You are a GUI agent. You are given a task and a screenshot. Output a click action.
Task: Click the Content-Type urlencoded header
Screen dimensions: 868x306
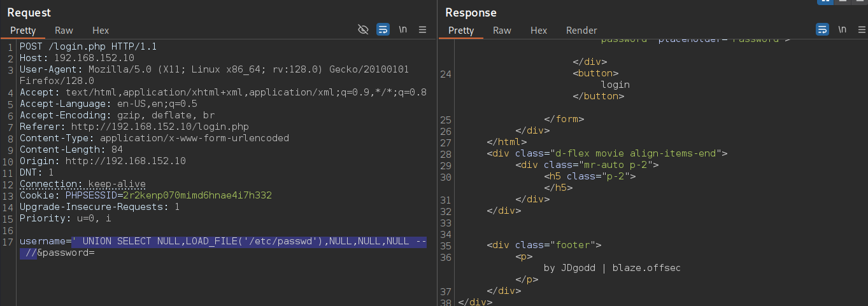click(x=154, y=138)
